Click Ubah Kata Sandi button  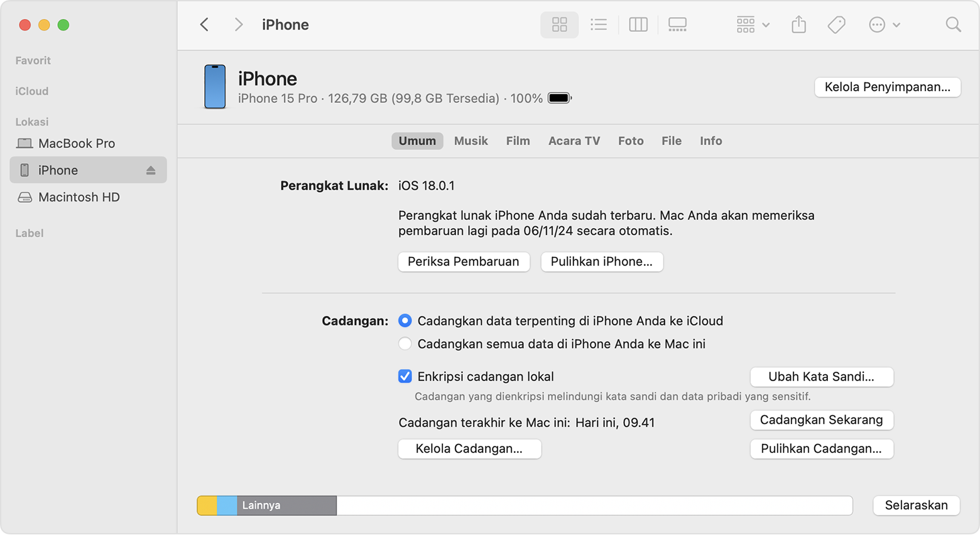tap(822, 377)
